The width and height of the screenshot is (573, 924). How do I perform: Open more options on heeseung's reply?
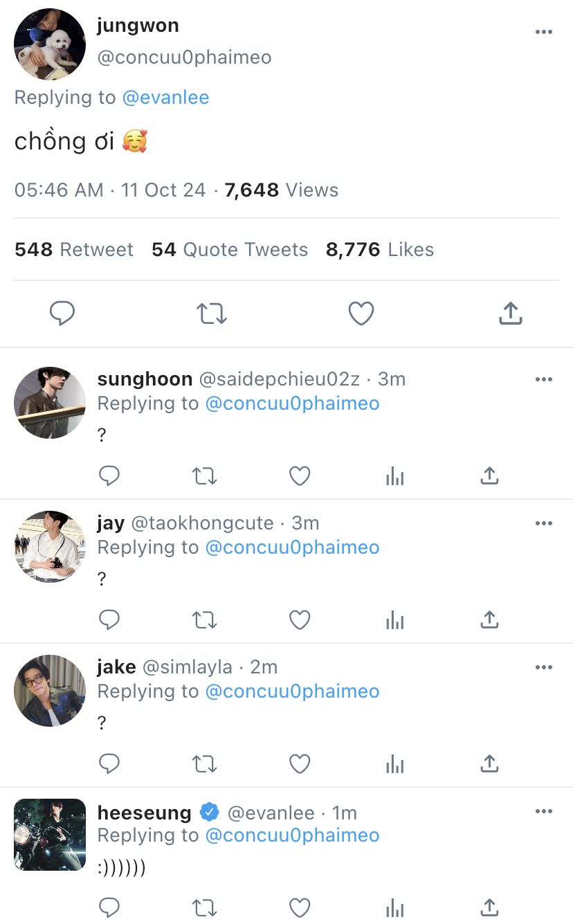tap(544, 811)
